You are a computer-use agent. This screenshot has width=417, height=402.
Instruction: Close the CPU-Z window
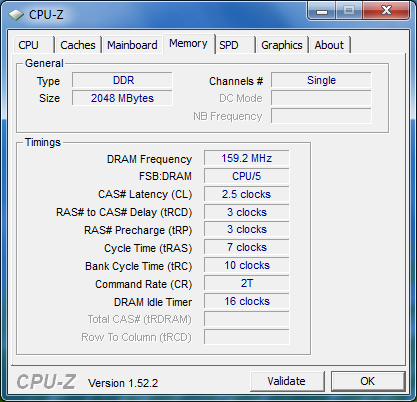[x=386, y=11]
